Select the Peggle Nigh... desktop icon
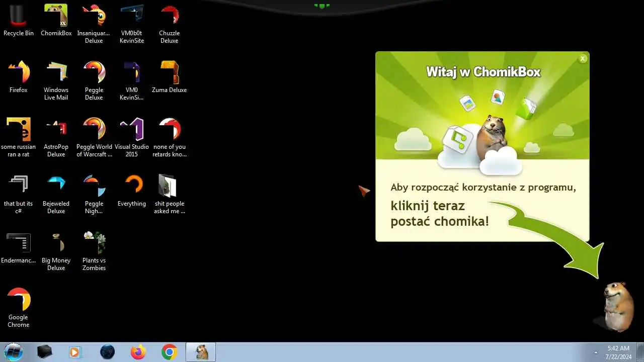 94,195
